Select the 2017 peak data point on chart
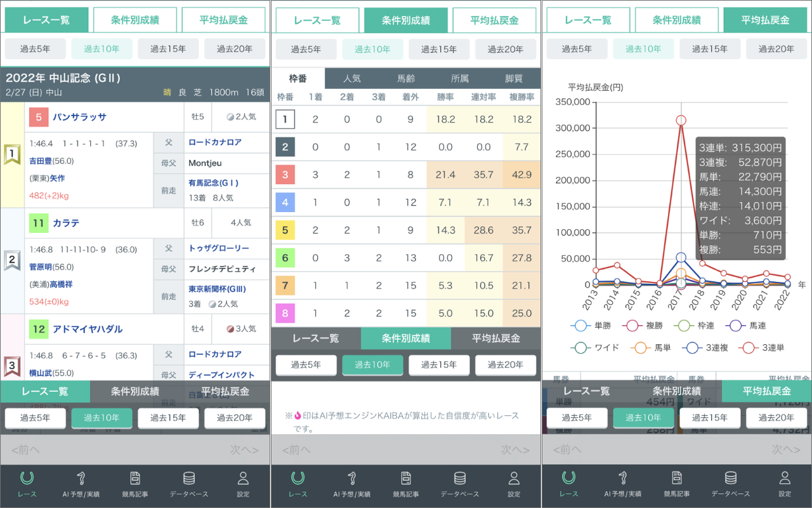The image size is (812, 508). pyautogui.click(x=681, y=120)
